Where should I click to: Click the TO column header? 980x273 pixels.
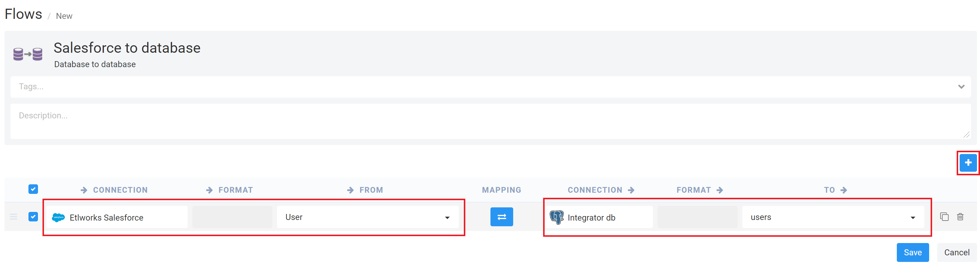point(835,190)
